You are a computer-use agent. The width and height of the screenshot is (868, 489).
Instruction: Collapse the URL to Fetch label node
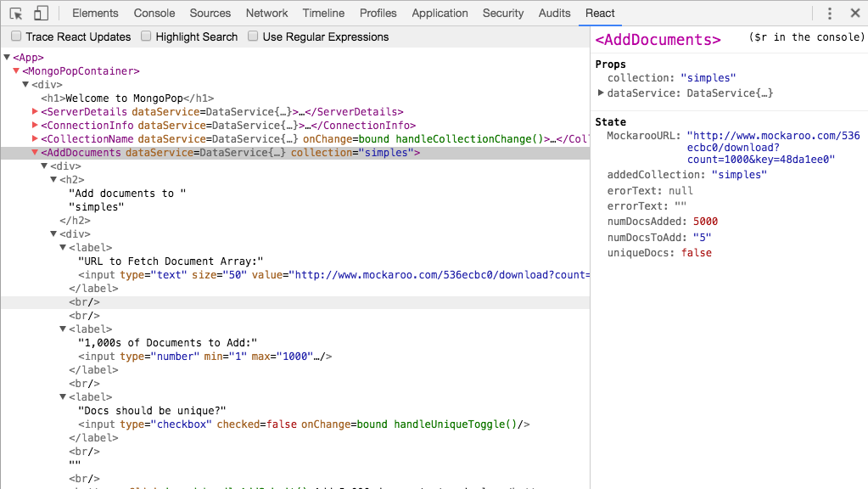click(63, 248)
